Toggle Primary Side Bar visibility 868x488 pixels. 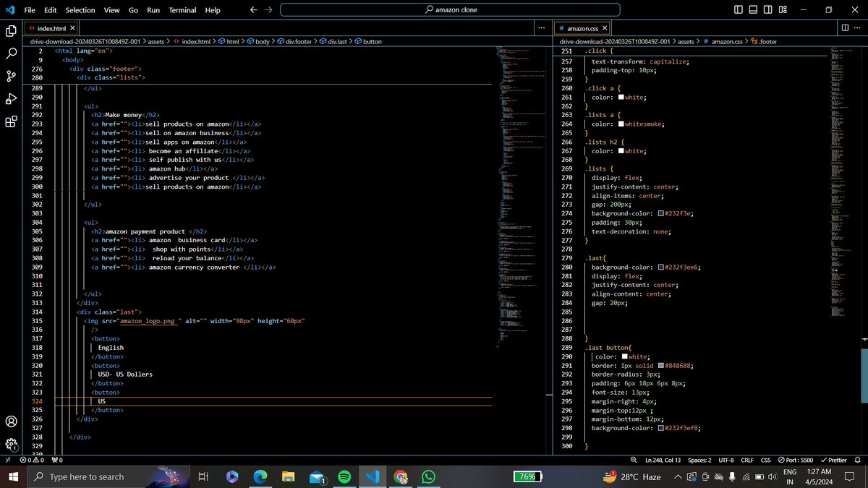738,9
